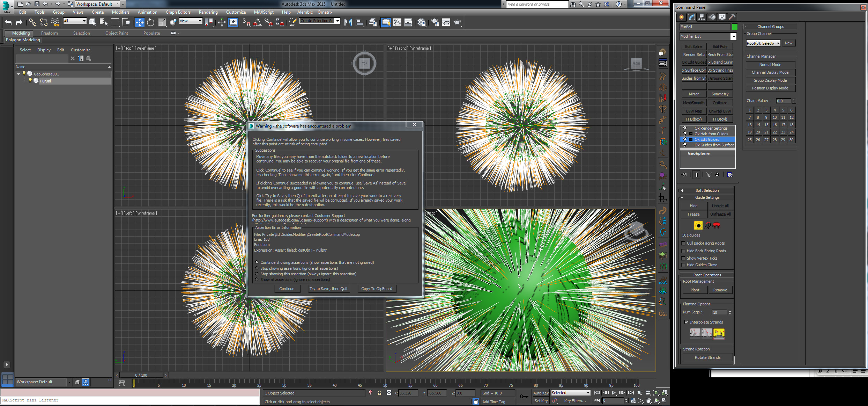Enable Cull Back-Facing Roots checkbox
Image resolution: width=868 pixels, height=406 pixels.
(683, 243)
